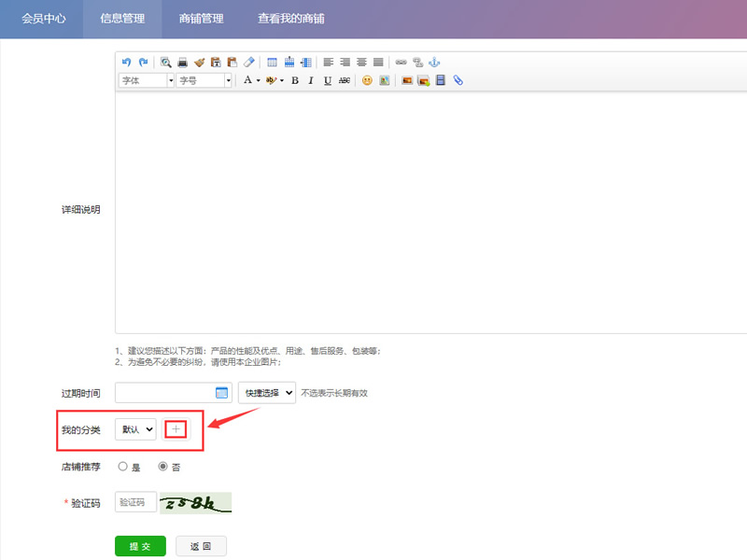The image size is (747, 560).
Task: Select 否 for 店铺推荐
Action: [x=162, y=466]
